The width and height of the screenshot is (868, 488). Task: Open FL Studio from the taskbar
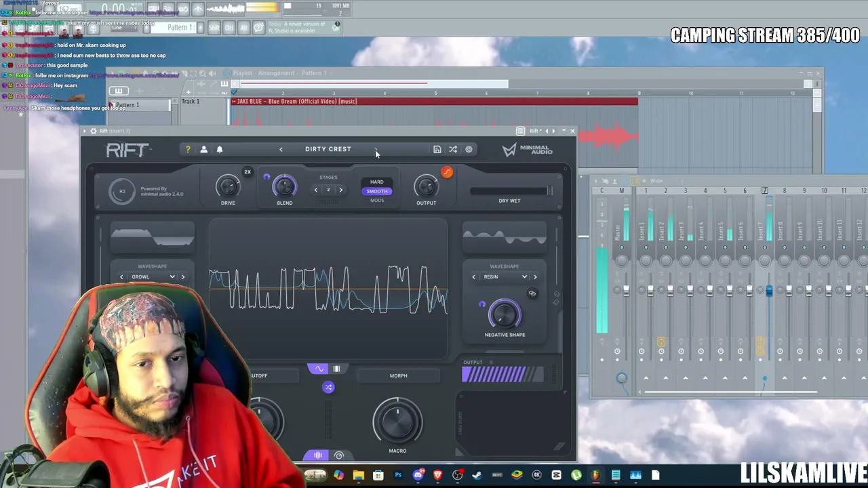pyautogui.click(x=596, y=475)
